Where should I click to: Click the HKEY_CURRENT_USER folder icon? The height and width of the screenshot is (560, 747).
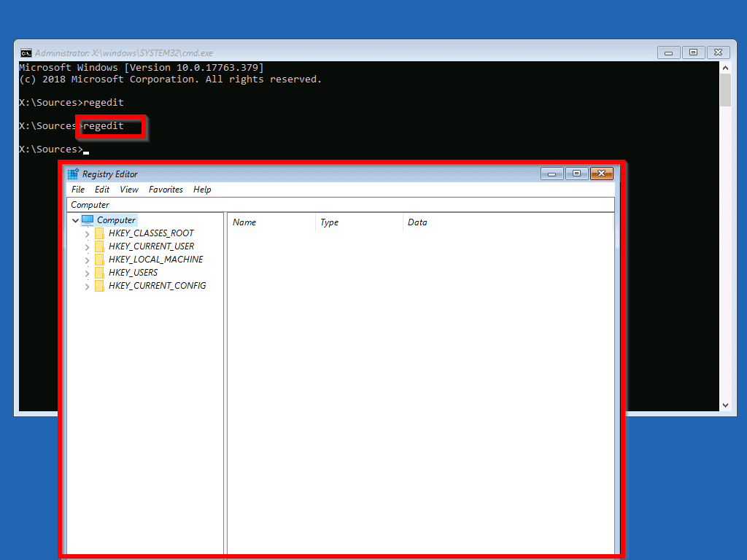coord(99,246)
